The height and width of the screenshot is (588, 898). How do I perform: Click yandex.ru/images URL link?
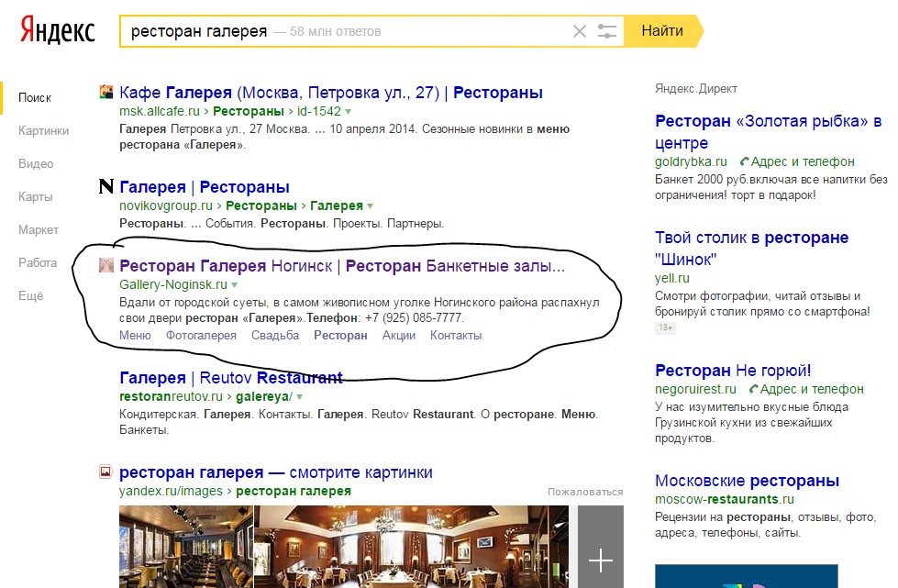(171, 491)
